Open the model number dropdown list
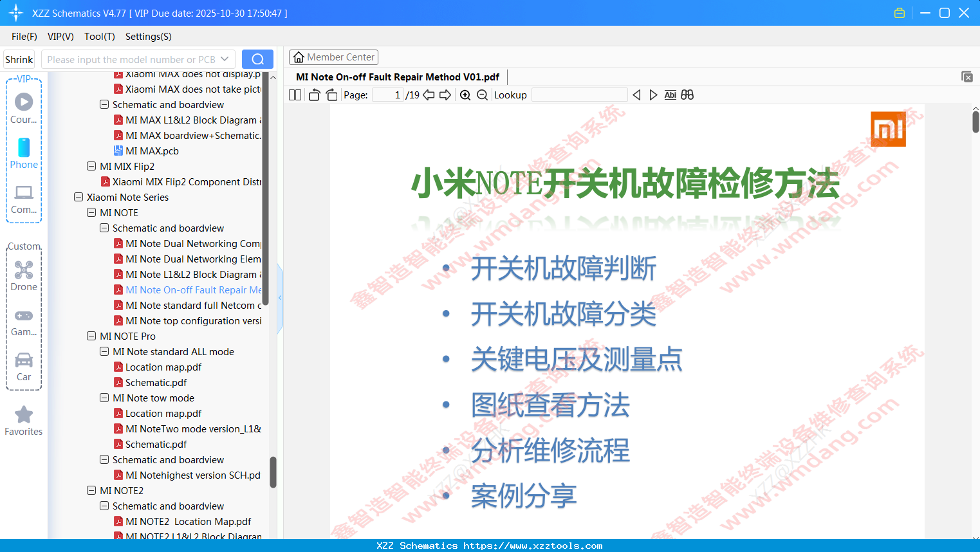This screenshot has width=980, height=552. (x=225, y=59)
